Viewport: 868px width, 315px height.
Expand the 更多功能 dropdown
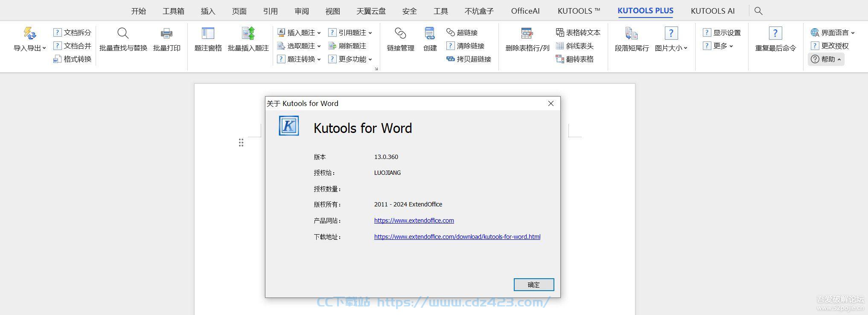pyautogui.click(x=370, y=59)
